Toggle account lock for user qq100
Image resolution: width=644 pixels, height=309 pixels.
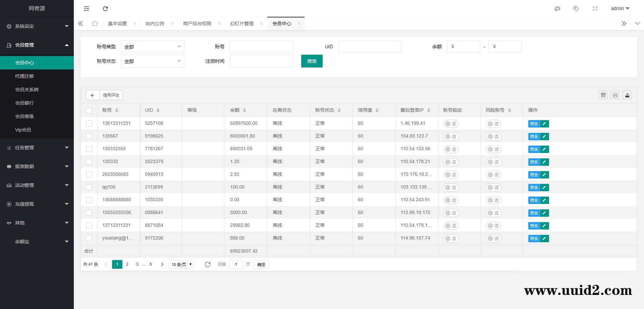(x=450, y=187)
